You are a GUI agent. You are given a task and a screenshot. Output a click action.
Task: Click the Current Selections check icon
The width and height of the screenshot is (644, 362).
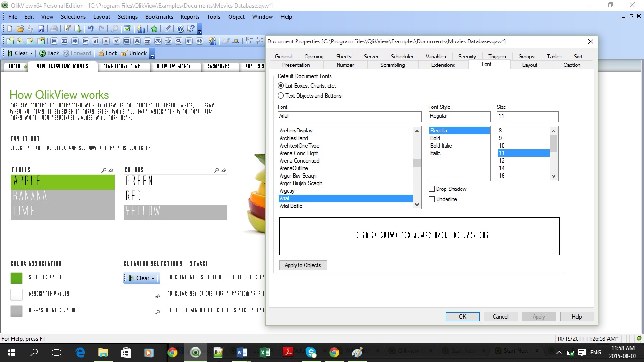click(x=127, y=29)
